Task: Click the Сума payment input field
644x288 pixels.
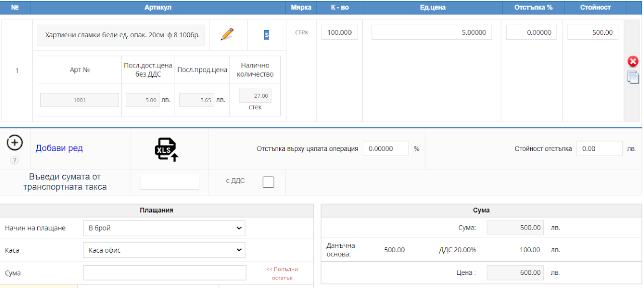Action: [x=165, y=273]
